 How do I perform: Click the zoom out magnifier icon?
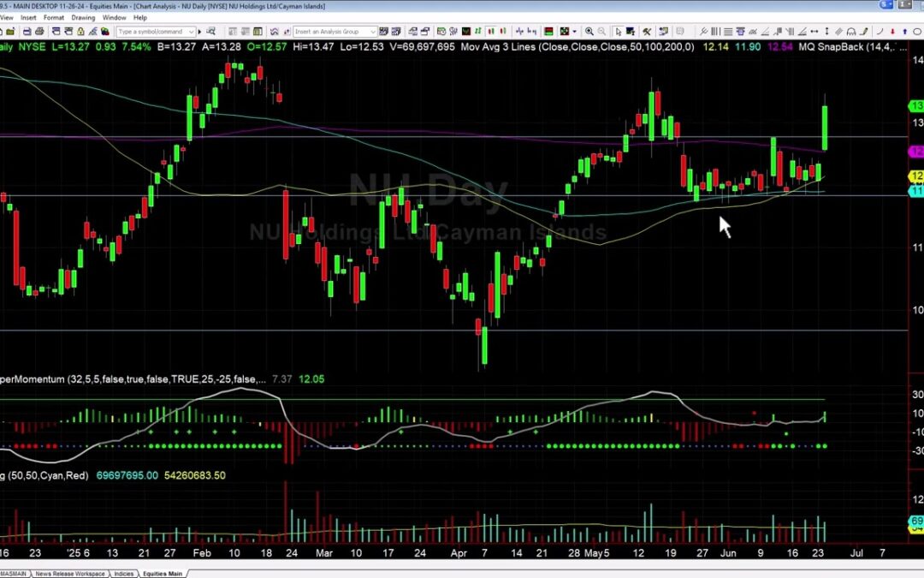tap(601, 32)
